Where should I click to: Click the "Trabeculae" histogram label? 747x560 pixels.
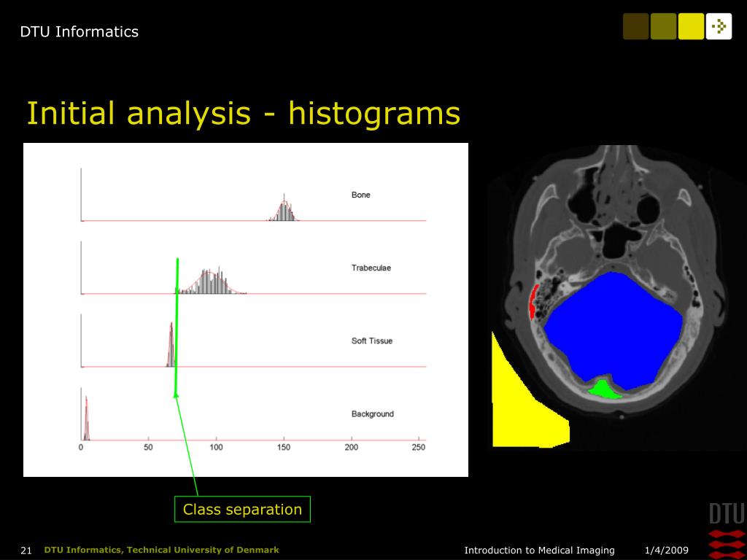[x=371, y=268]
